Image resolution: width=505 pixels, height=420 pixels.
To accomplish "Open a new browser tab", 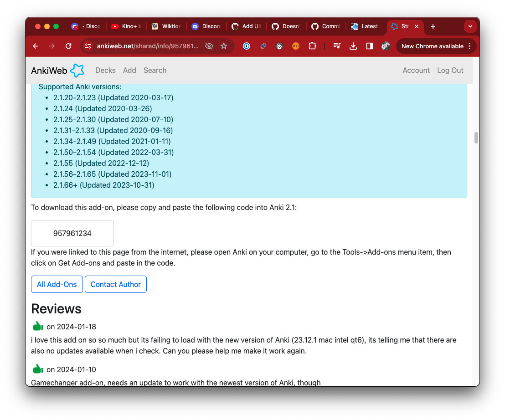I will (433, 26).
